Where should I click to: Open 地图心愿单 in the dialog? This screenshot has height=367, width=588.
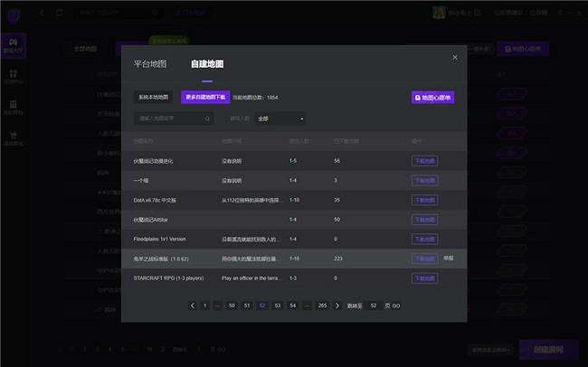pyautogui.click(x=432, y=97)
